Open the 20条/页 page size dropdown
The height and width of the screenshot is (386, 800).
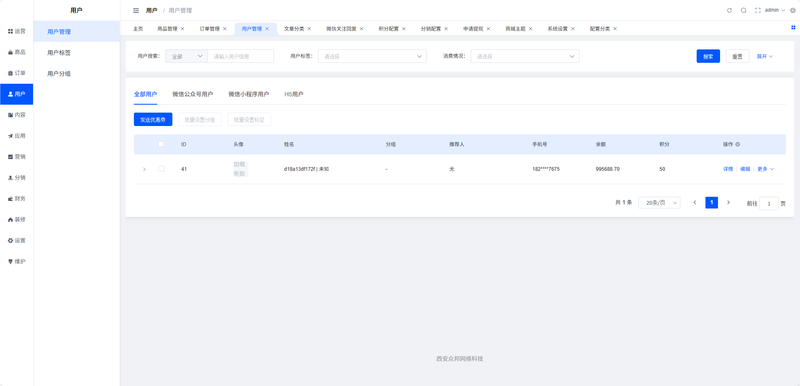[659, 203]
